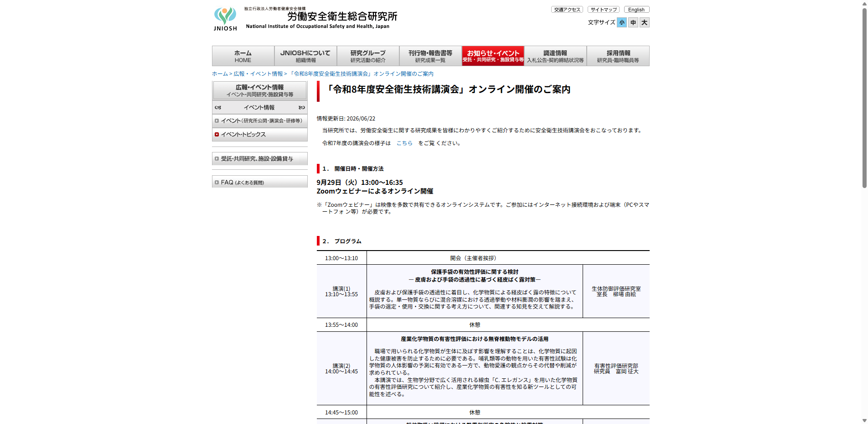Switch site language to English
This screenshot has width=868, height=424.
(636, 10)
